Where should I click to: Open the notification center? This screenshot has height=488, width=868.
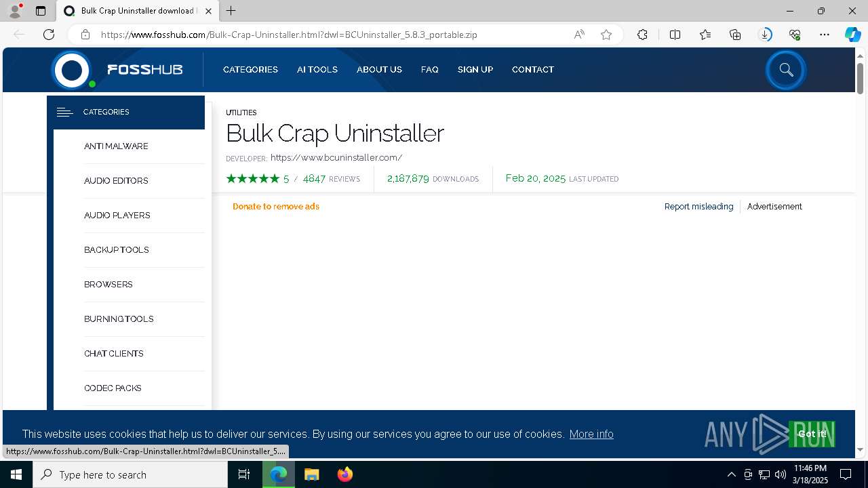(x=846, y=474)
